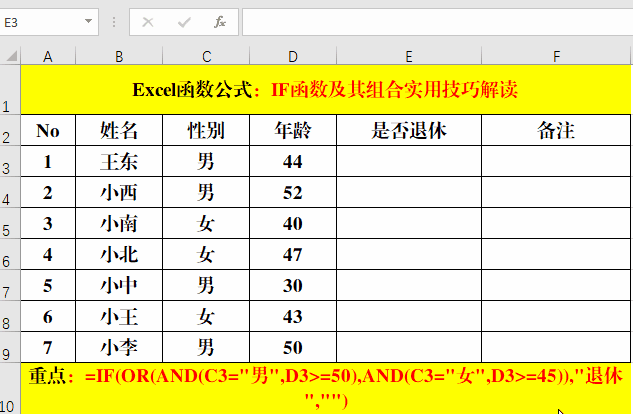Click the Cancel X icon in formula bar
The image size is (633, 414).
pyautogui.click(x=148, y=22)
